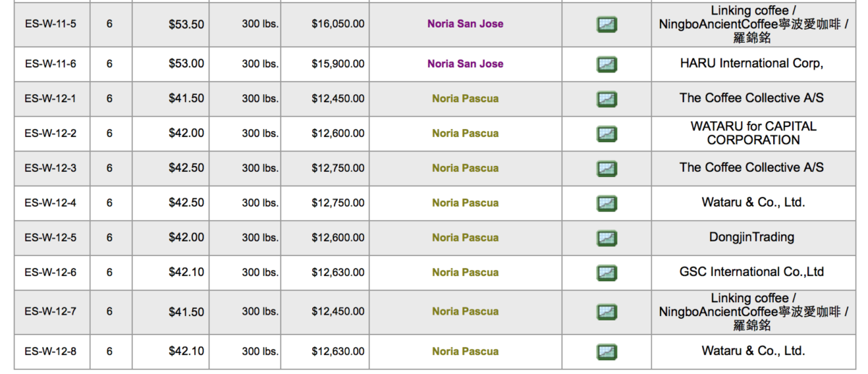
Task: Open chart icon for lot ES-W-11-5
Action: point(606,25)
